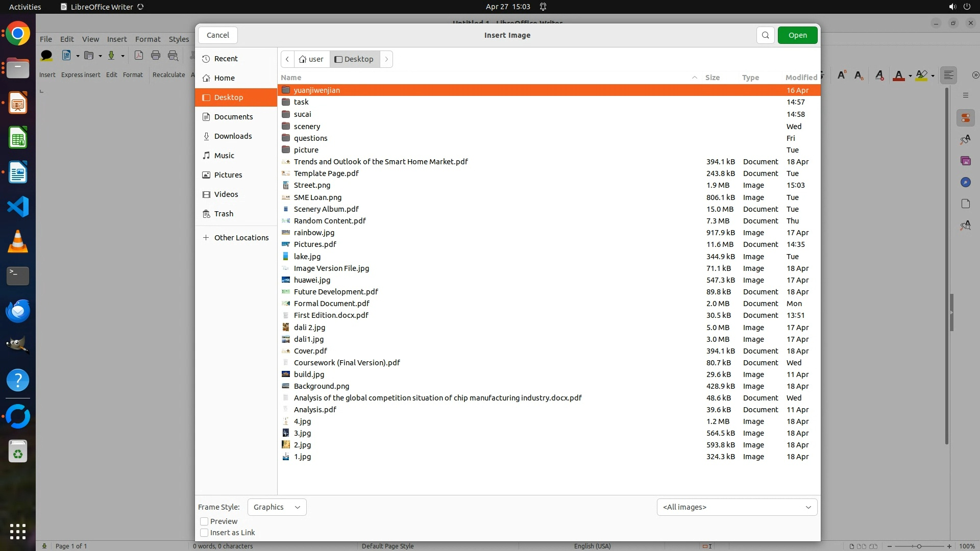The height and width of the screenshot is (551, 980).
Task: Select the rainbow.jpg image file
Action: point(314,233)
